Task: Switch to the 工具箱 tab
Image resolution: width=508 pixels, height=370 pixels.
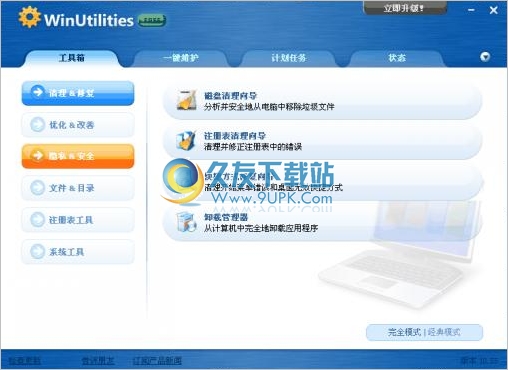Action: point(72,58)
